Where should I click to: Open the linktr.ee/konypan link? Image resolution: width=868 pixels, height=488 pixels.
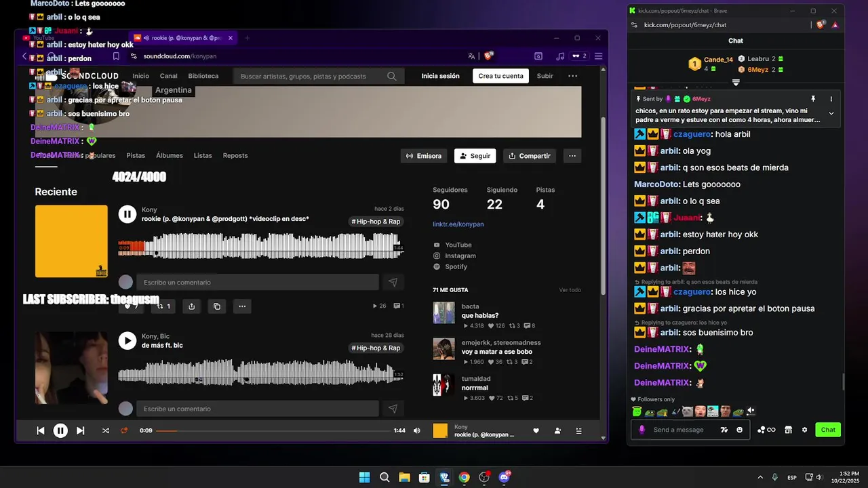coord(458,224)
